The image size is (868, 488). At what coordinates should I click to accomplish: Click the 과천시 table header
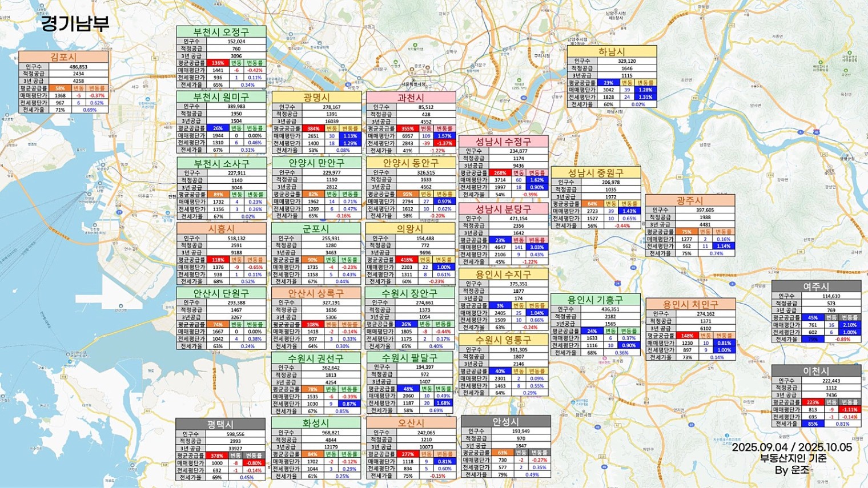[x=411, y=98]
